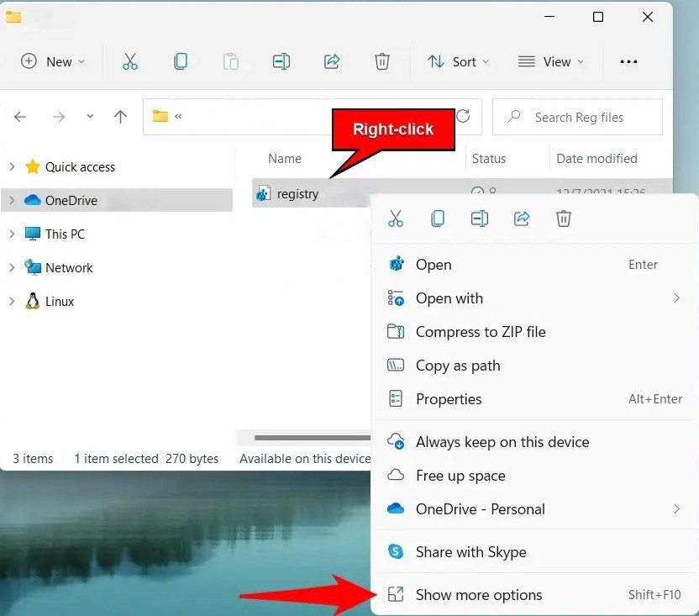Expand the Quick access tree node
Screen dimensions: 699x616
(12, 167)
